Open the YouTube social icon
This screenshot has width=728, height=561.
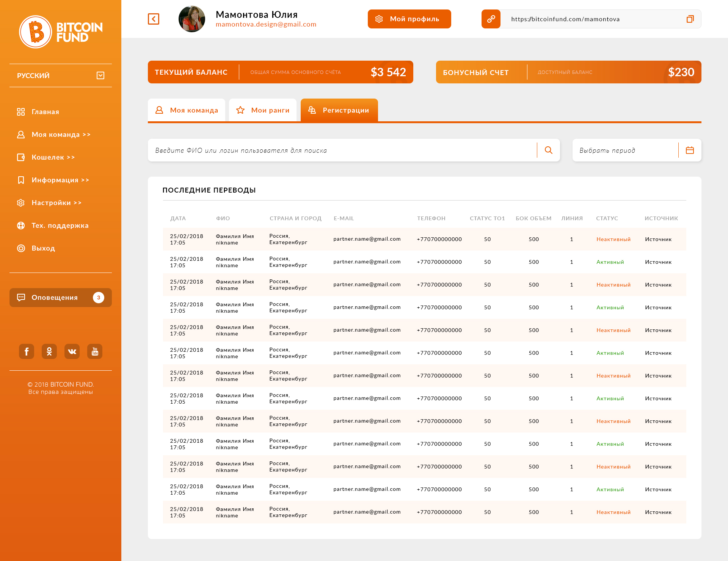[95, 351]
